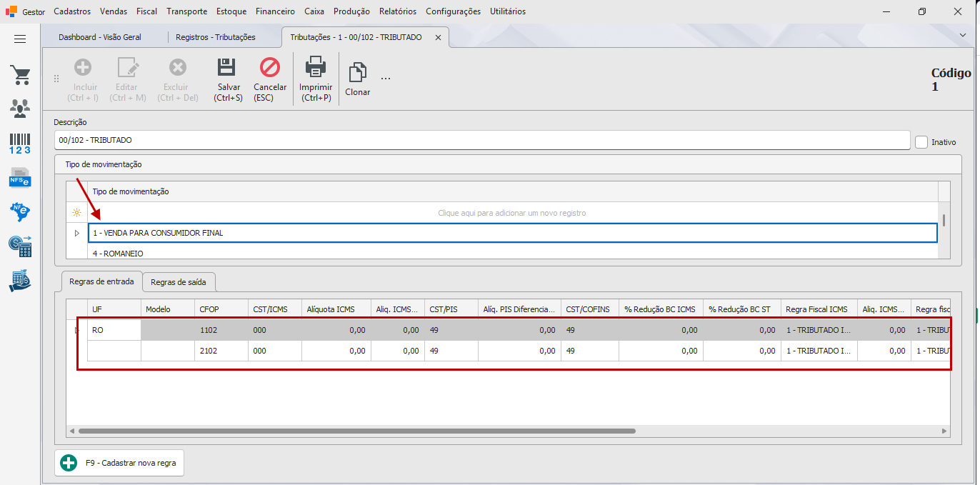The image size is (980, 485).
Task: Click the Descrição text field
Action: (x=482, y=140)
